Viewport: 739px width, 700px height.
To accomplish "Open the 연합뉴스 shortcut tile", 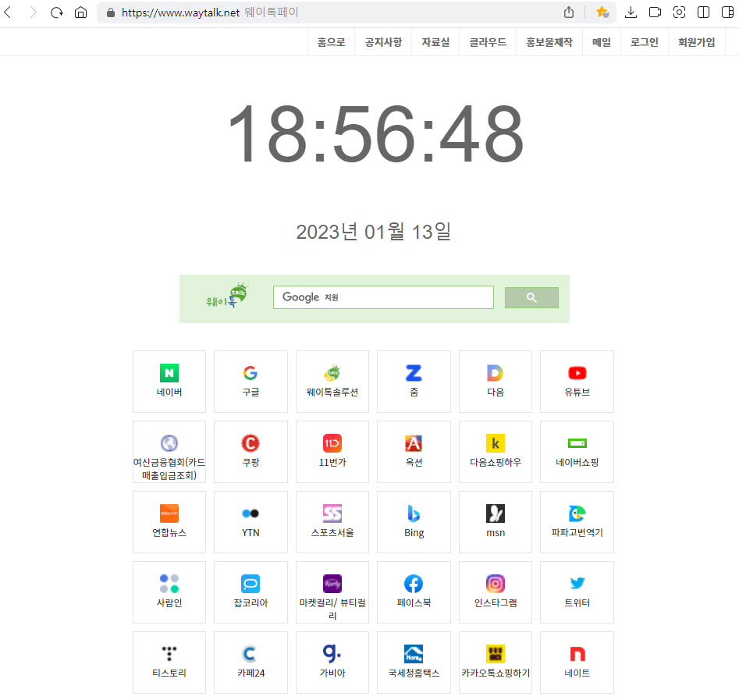I will pyautogui.click(x=169, y=522).
